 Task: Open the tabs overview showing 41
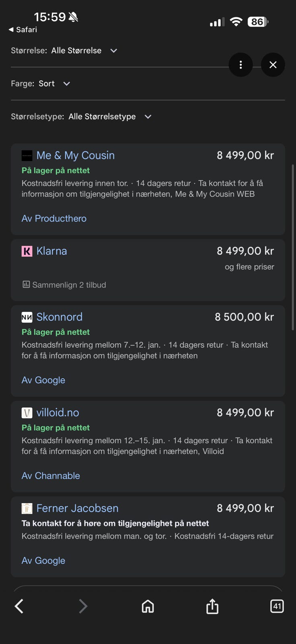(x=277, y=606)
